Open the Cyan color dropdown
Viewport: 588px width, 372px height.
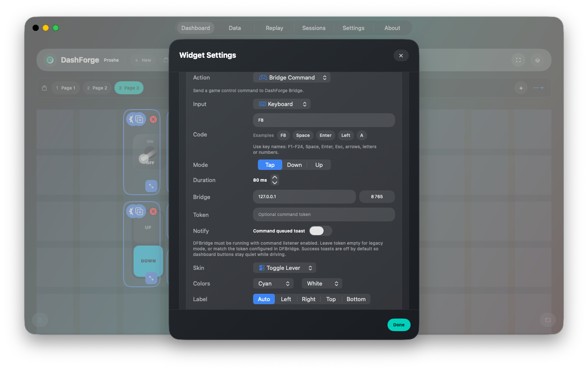(273, 283)
